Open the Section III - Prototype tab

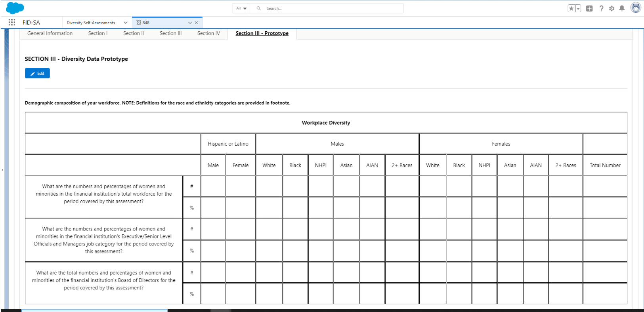(x=262, y=33)
